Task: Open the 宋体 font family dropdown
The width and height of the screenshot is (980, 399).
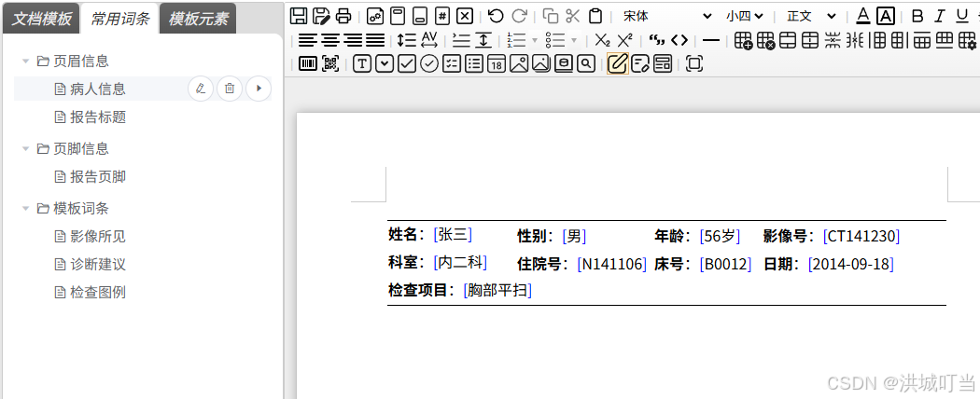Action: coord(667,16)
